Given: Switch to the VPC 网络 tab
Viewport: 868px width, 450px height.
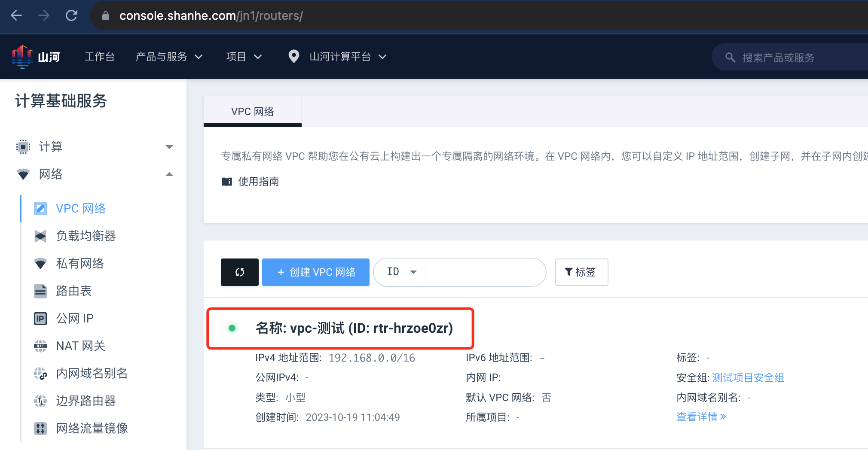Looking at the screenshot, I should pyautogui.click(x=253, y=112).
